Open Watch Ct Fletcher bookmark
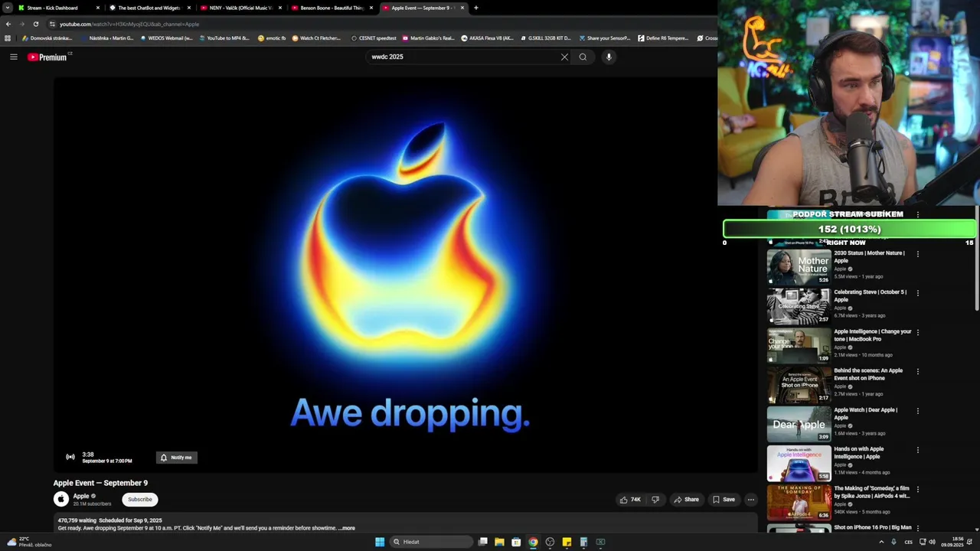The height and width of the screenshot is (551, 980). tap(316, 38)
